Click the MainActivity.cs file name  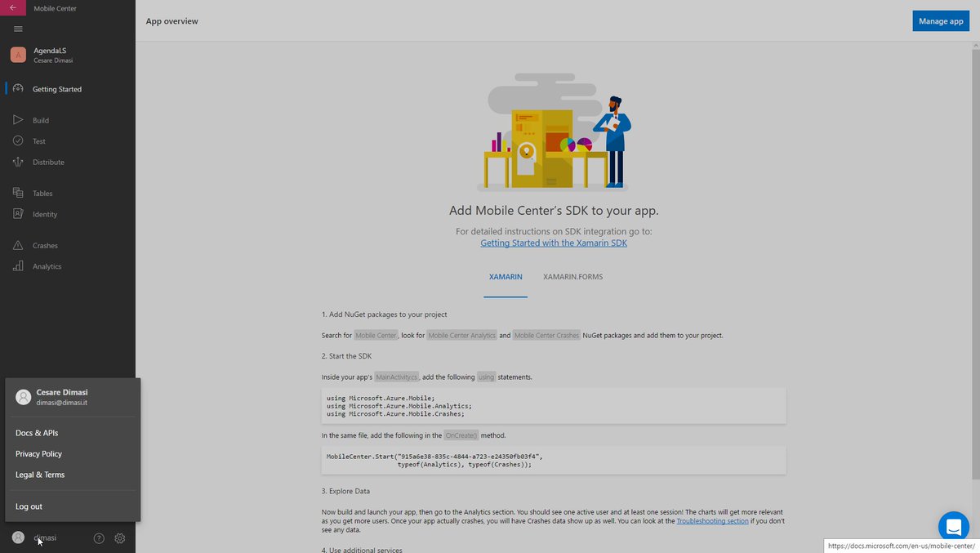[397, 377]
